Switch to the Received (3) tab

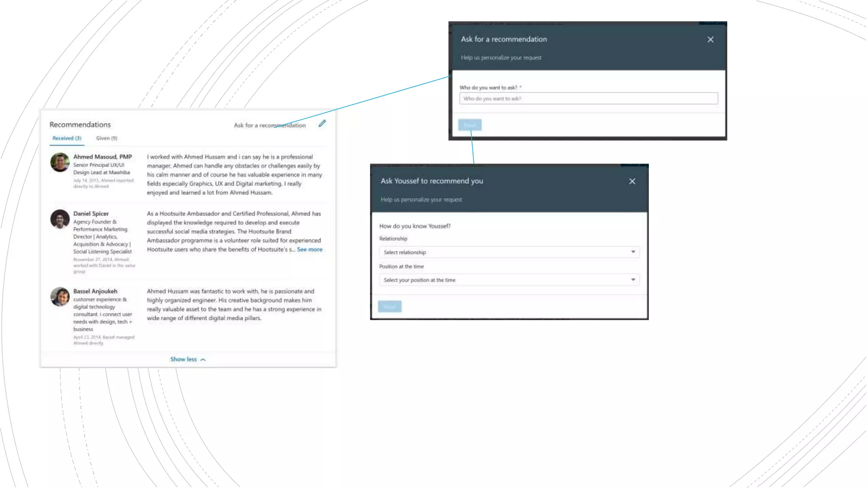coord(67,138)
